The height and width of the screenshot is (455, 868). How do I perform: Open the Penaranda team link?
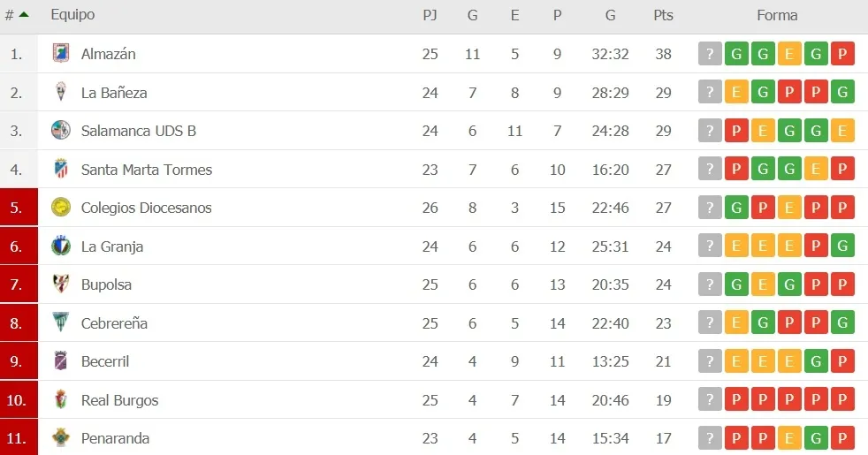tap(115, 438)
